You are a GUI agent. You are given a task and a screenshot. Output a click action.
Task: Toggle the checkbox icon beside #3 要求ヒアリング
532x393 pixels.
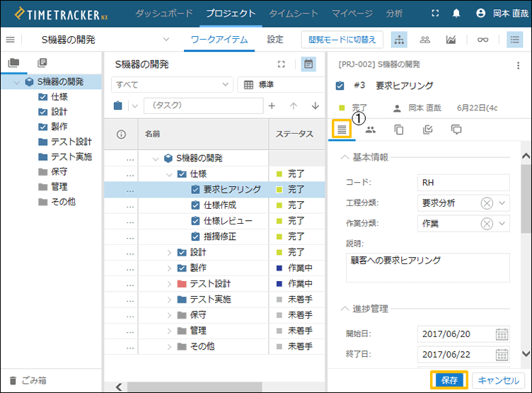point(340,86)
